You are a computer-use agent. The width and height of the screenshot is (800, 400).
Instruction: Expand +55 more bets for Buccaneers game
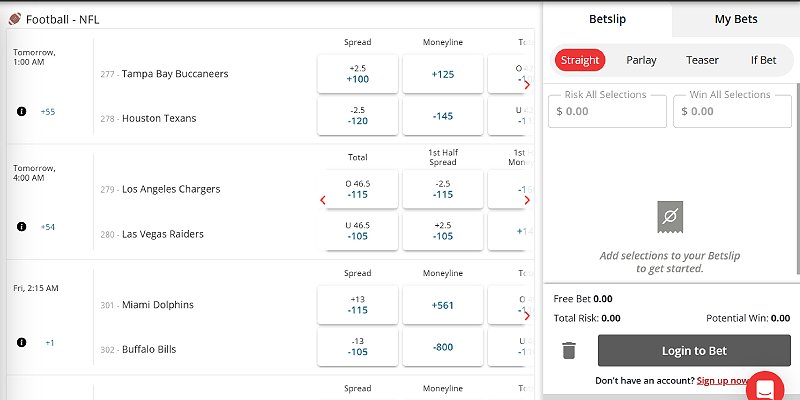48,111
